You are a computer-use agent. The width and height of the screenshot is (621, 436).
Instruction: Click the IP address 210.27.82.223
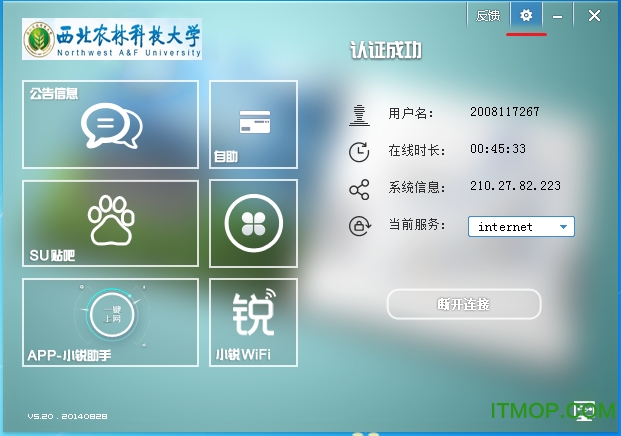pos(515,187)
